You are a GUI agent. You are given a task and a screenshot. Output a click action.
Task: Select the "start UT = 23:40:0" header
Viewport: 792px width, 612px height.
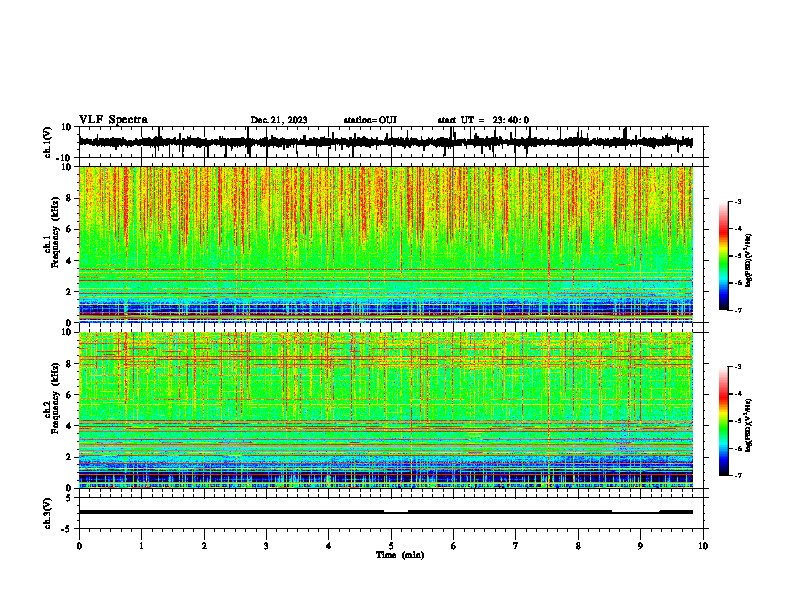coord(483,120)
